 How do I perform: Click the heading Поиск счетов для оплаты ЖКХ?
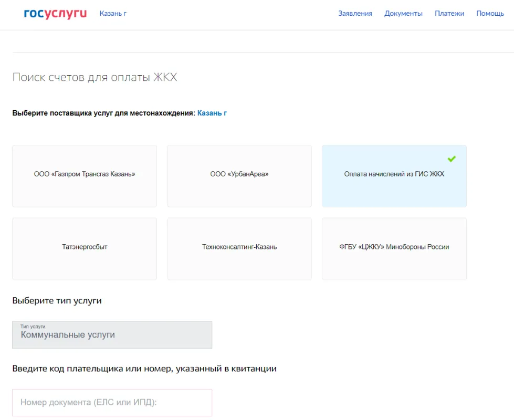pos(95,77)
